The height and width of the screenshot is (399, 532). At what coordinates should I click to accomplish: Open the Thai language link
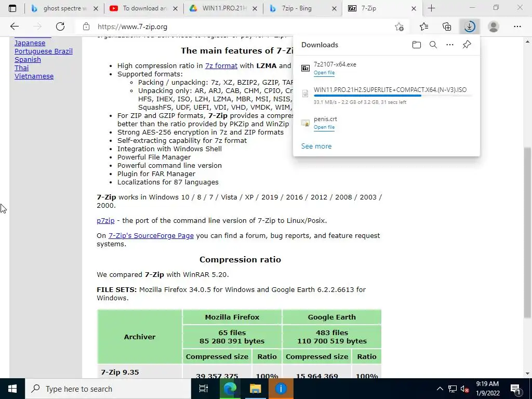22,68
